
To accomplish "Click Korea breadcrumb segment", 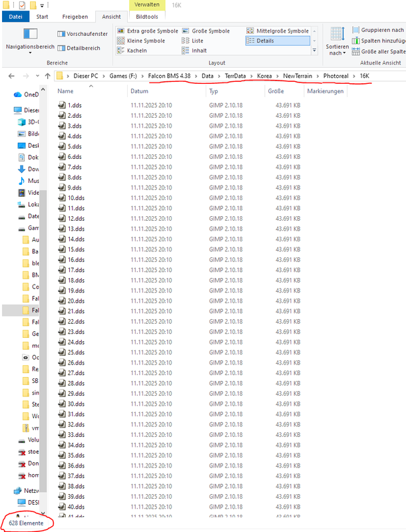I will coord(264,76).
